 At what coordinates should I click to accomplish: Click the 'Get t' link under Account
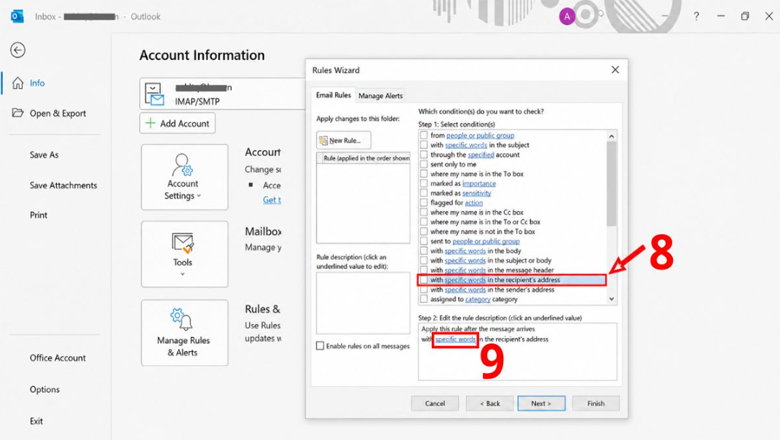pos(272,200)
